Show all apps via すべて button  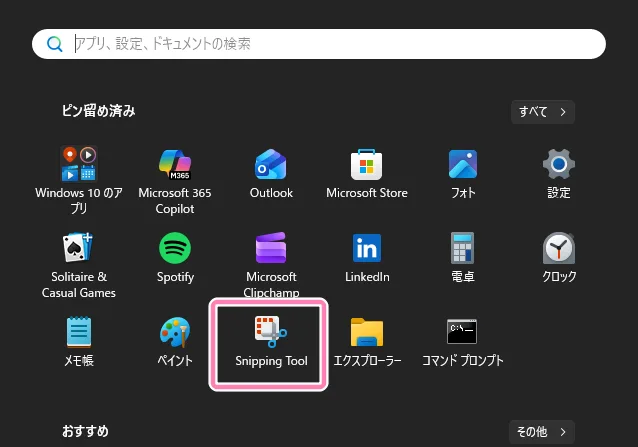543,112
